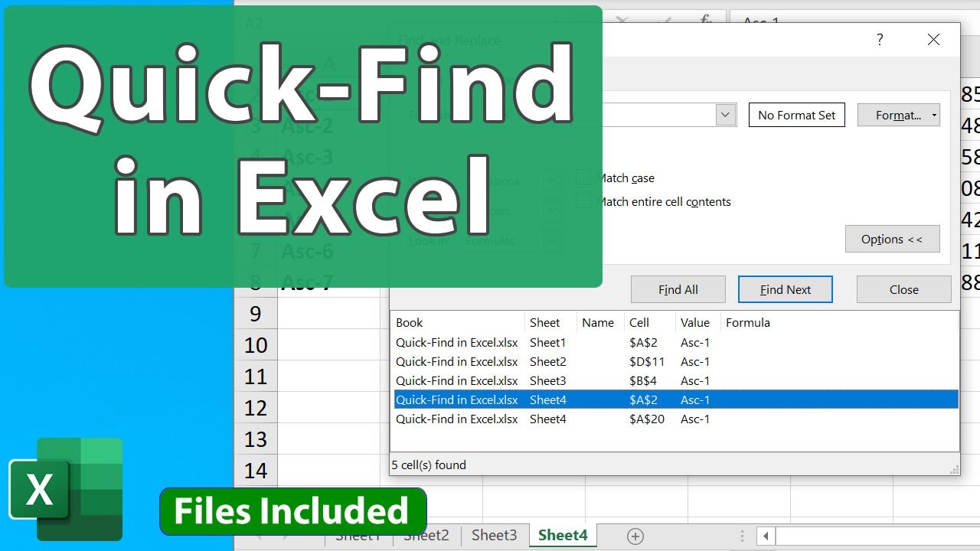
Task: Sort results by Book column header
Action: pyautogui.click(x=458, y=322)
